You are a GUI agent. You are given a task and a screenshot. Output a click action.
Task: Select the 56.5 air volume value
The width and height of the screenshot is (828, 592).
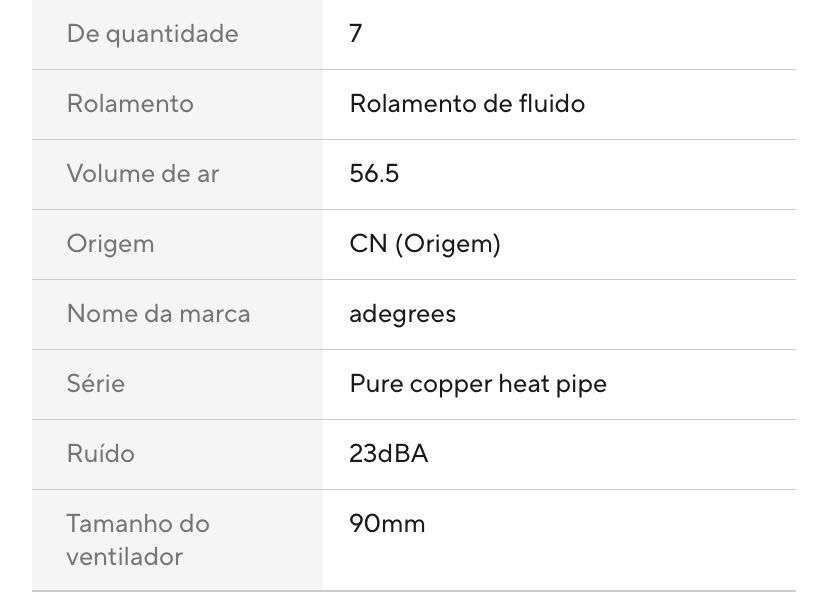(374, 174)
